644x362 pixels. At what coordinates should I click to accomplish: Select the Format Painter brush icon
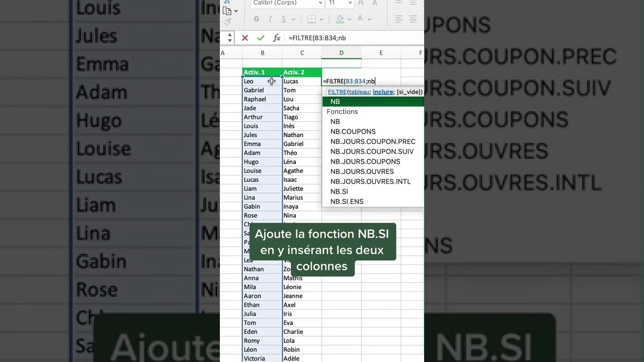coord(227,22)
